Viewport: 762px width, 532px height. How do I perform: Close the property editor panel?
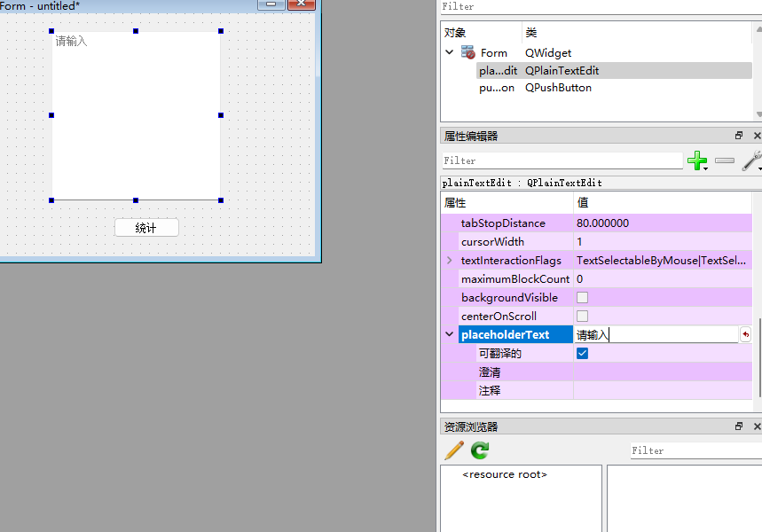[x=757, y=136]
